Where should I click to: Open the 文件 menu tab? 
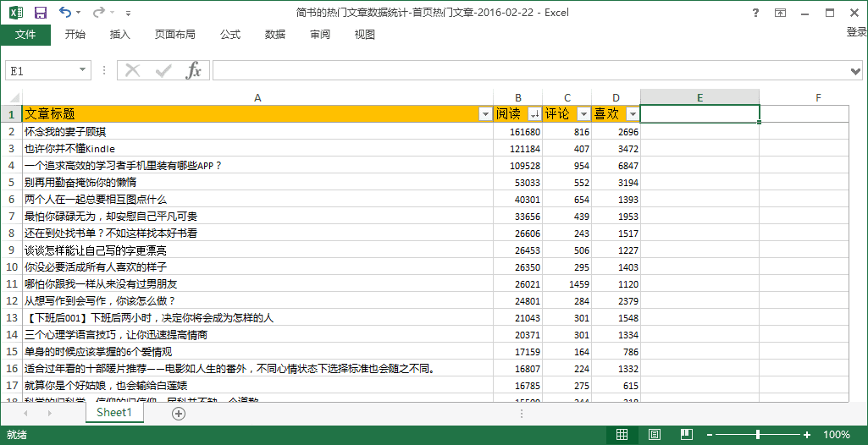[x=25, y=35]
